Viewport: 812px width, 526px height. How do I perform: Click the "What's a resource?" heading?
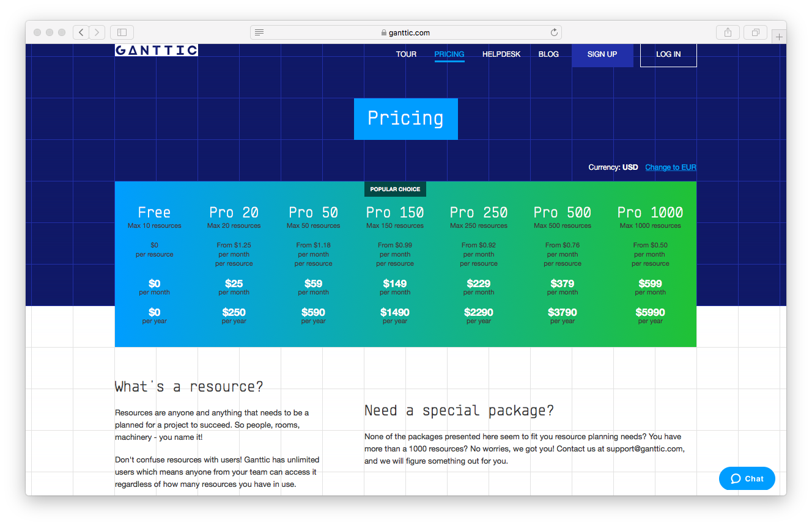[189, 387]
